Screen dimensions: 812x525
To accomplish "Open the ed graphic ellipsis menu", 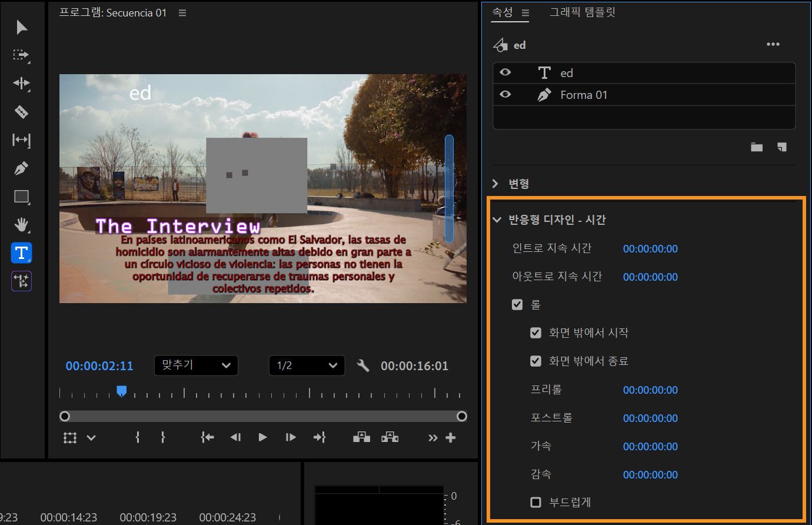I will pos(773,44).
